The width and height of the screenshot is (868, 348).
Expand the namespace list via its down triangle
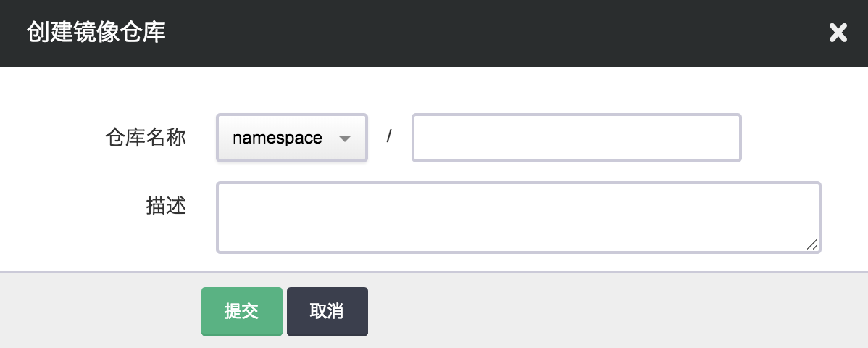point(345,138)
